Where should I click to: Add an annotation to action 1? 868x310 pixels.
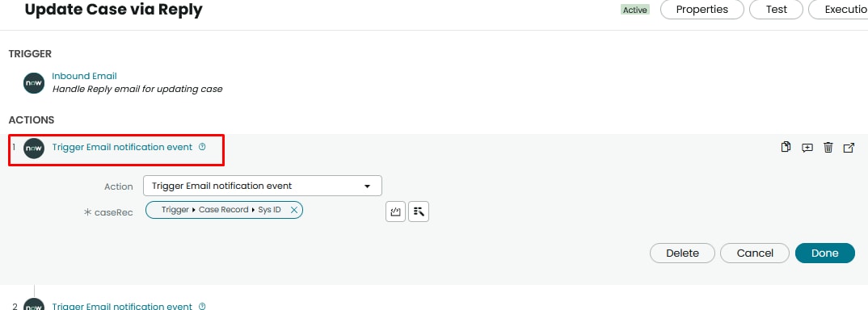pos(807,148)
